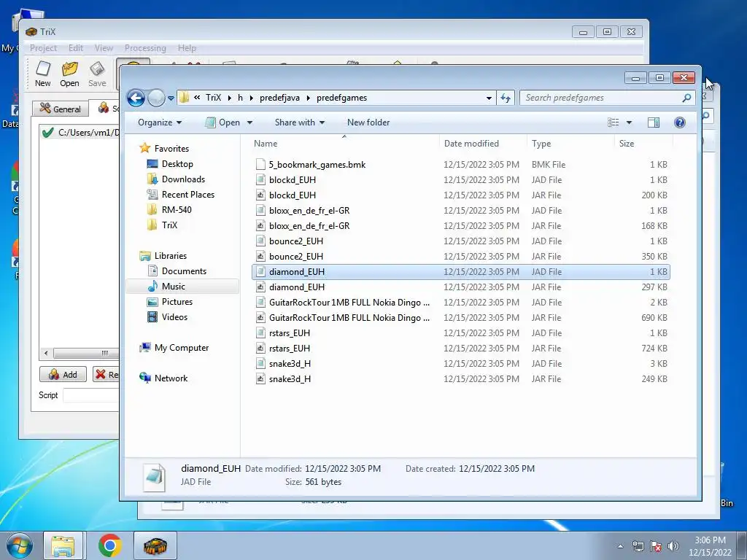
Task: Open recent pages dropdown arrow
Action: point(171,98)
